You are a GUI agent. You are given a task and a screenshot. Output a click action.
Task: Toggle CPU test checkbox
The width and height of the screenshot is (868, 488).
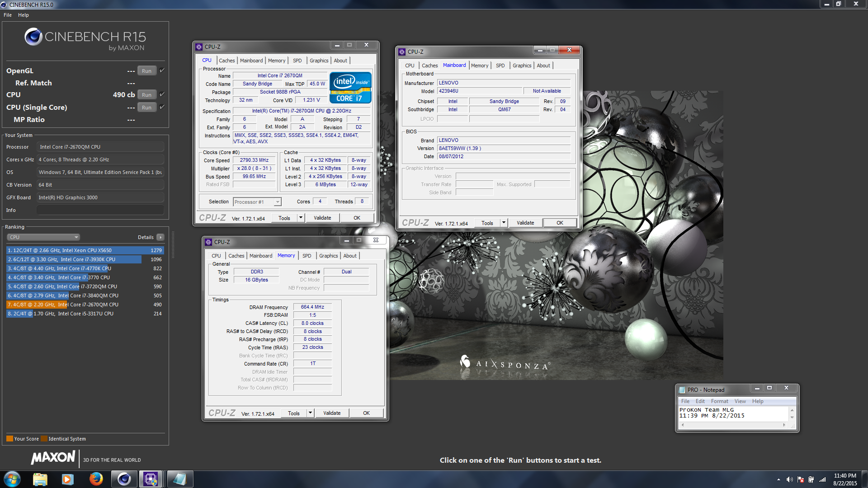click(x=162, y=94)
